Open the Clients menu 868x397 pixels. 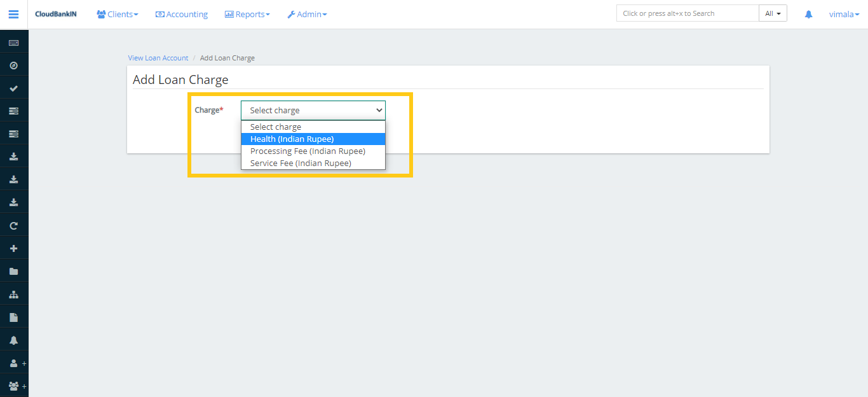[x=118, y=14]
